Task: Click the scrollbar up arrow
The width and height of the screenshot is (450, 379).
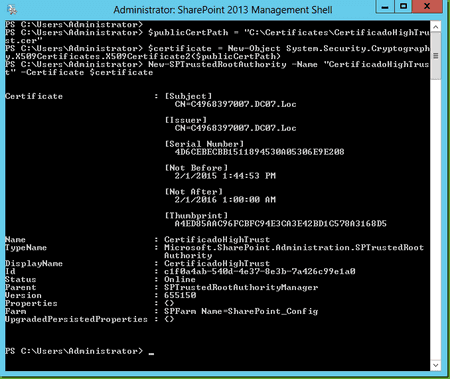Action: click(x=435, y=27)
